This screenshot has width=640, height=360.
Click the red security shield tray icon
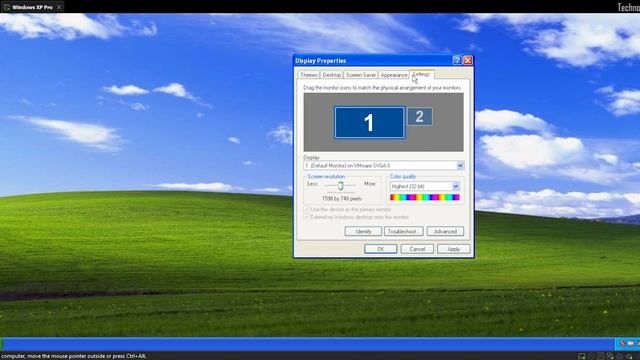622,344
